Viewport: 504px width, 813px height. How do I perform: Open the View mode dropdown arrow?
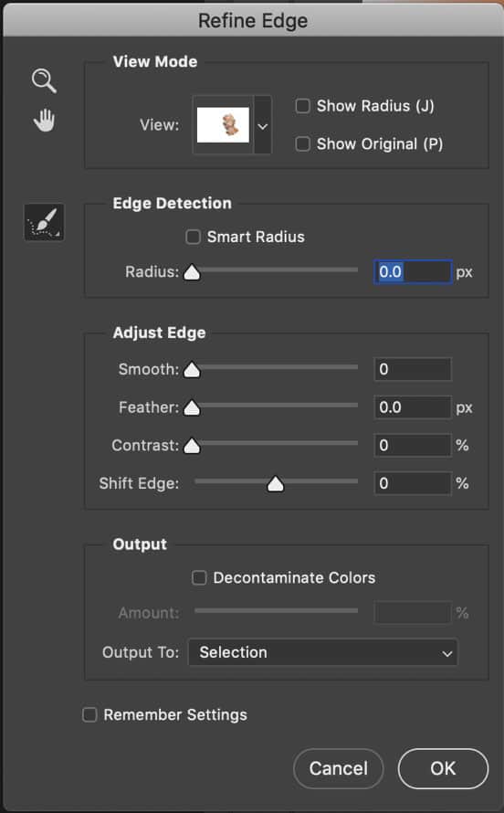click(263, 125)
